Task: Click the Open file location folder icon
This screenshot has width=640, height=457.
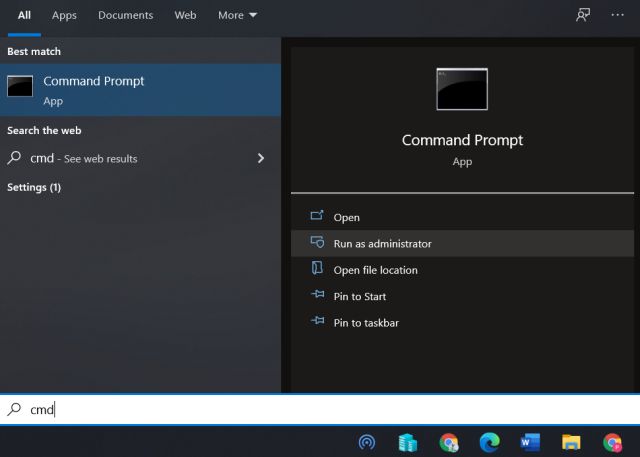Action: [x=317, y=269]
